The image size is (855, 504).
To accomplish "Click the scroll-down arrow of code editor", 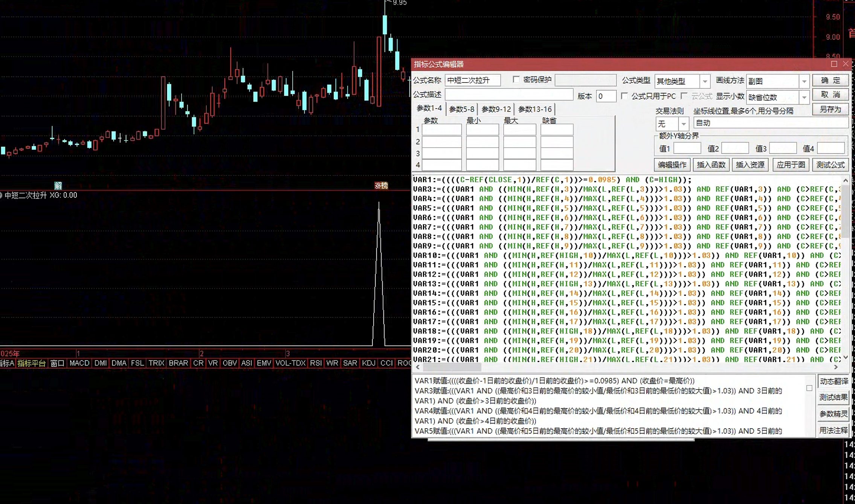I will point(846,357).
